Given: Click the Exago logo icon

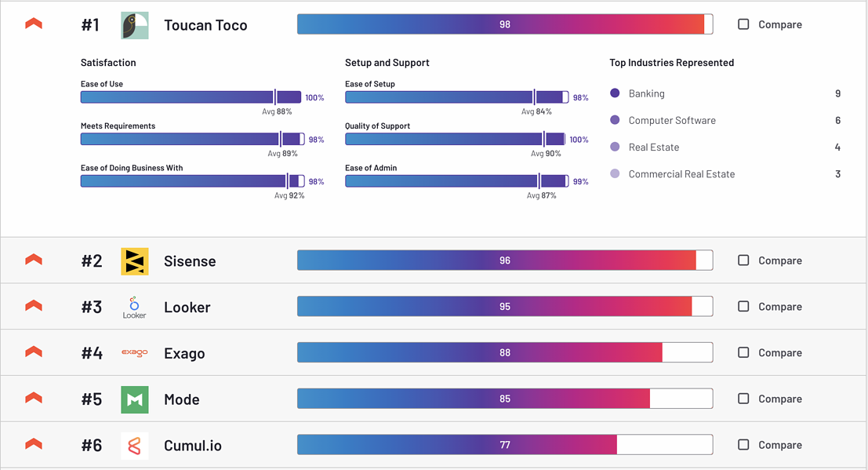Looking at the screenshot, I should pyautogui.click(x=135, y=353).
